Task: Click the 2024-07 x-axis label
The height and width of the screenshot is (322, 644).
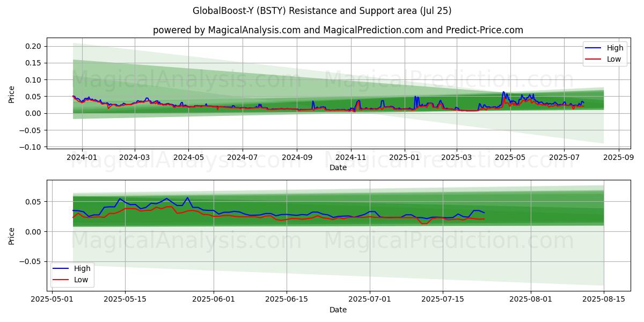Action: (242, 157)
